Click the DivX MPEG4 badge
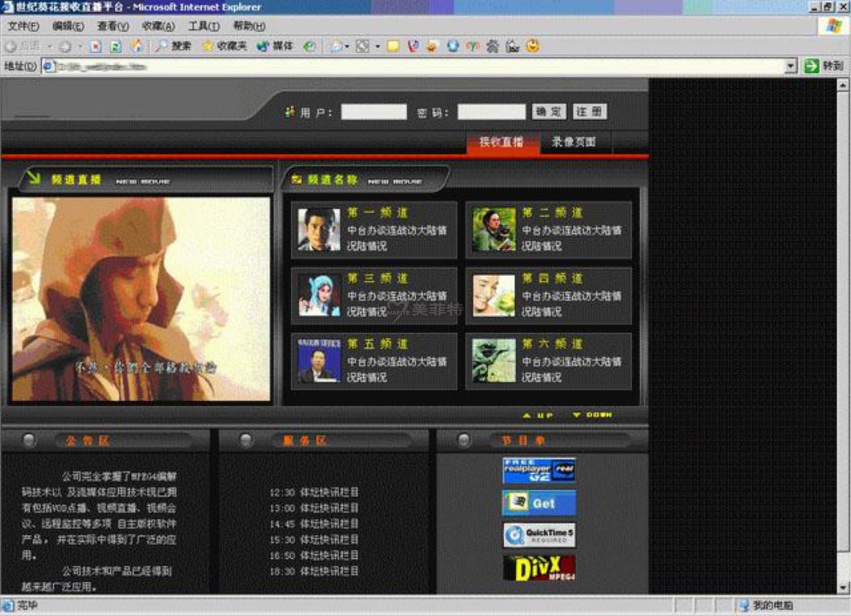 click(539, 568)
